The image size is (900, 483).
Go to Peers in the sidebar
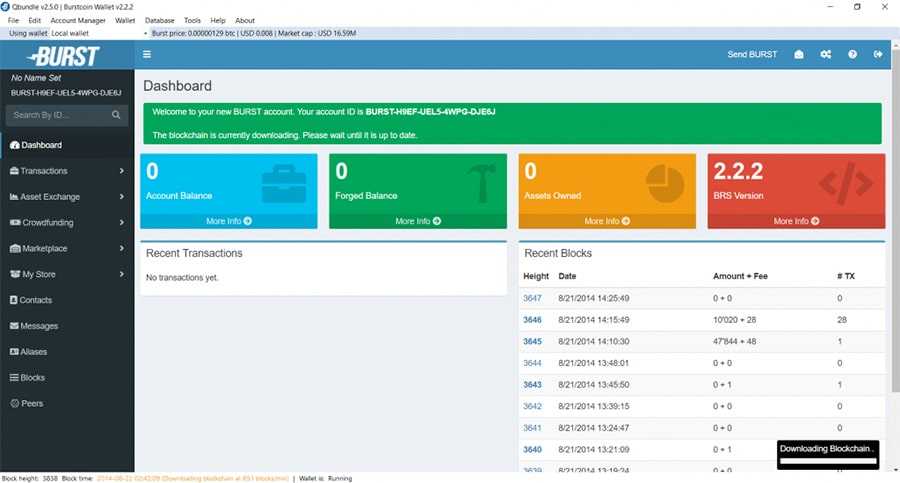[x=32, y=404]
